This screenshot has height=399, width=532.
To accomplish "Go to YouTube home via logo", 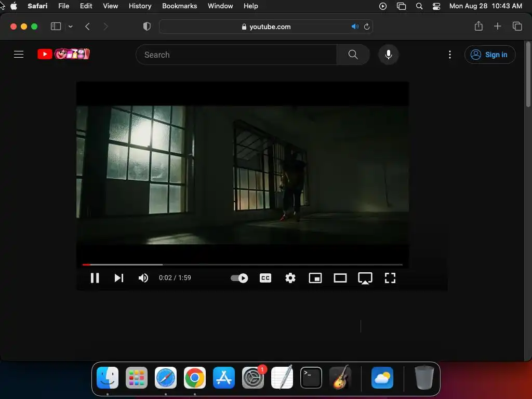I will click(x=63, y=54).
